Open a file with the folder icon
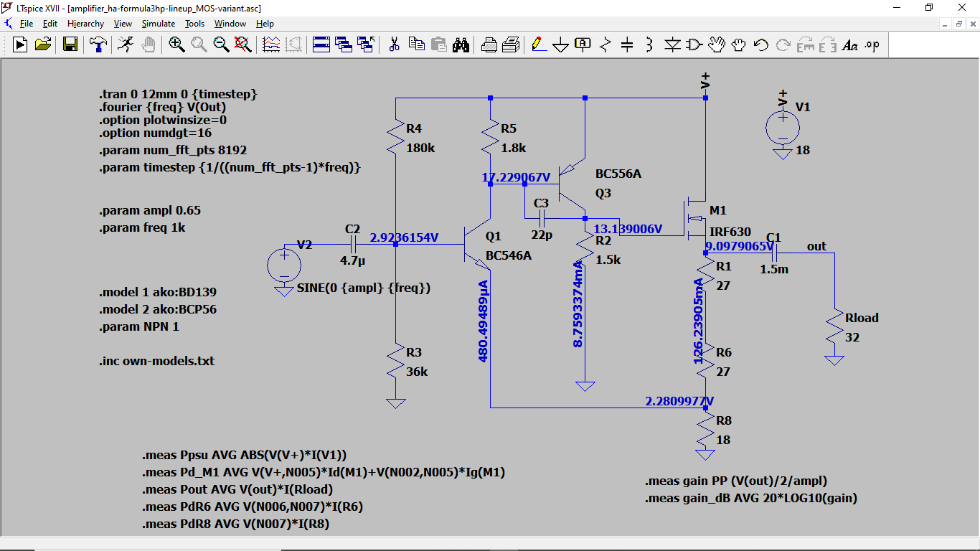 pos(44,44)
